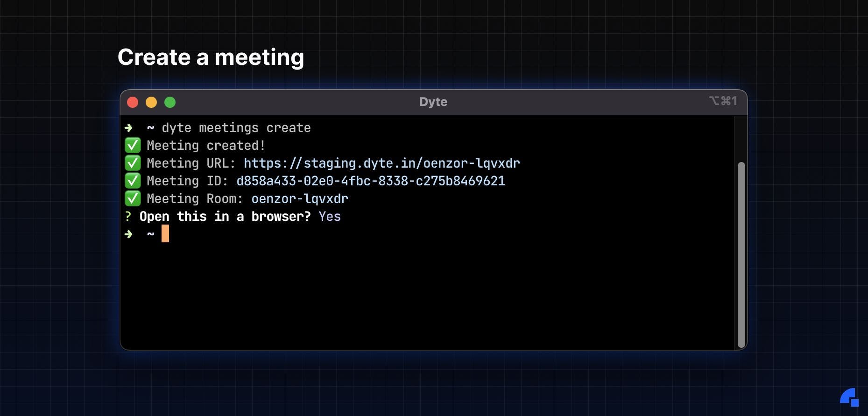Click the orange terminal cursor block

(165, 233)
